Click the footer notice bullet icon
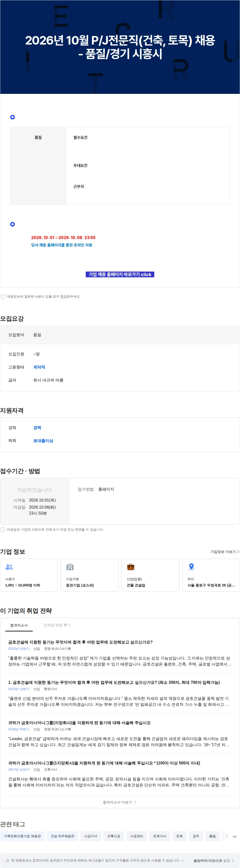Screen dimensions: 240x868 tap(8, 860)
